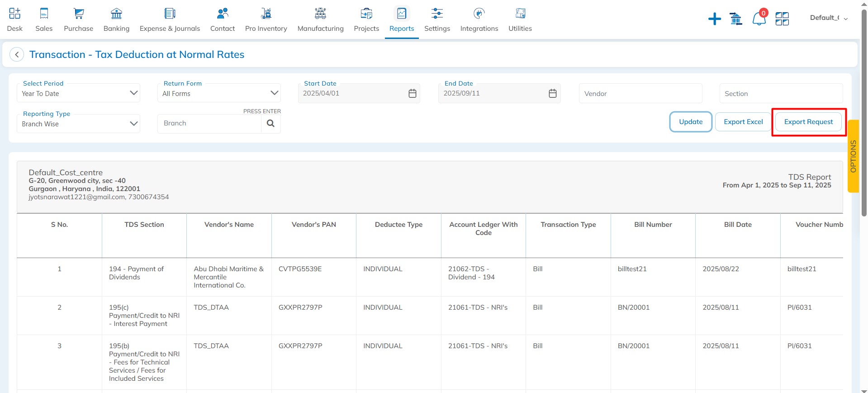Click into the Vendor filter field
The image size is (868, 393).
[640, 94]
